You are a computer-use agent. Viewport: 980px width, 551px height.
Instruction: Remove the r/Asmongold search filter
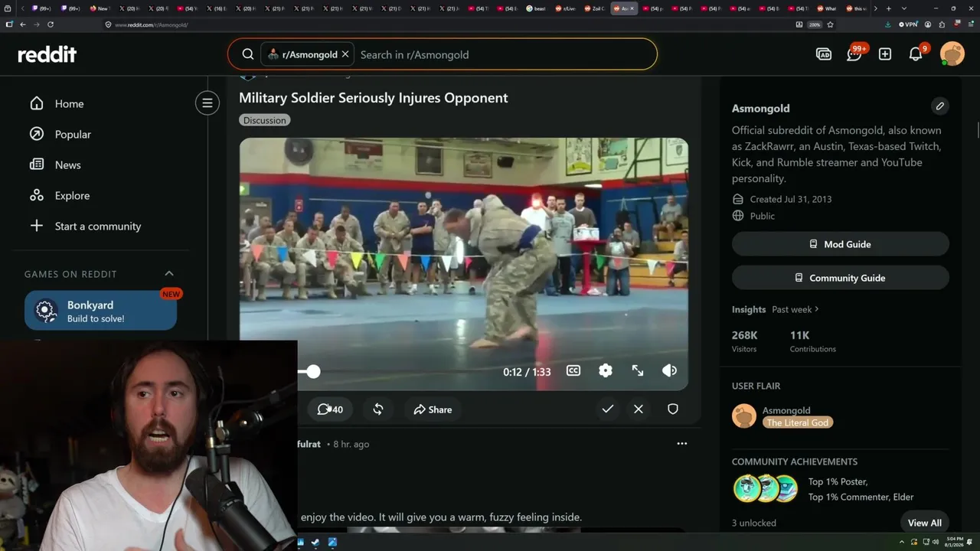[345, 54]
